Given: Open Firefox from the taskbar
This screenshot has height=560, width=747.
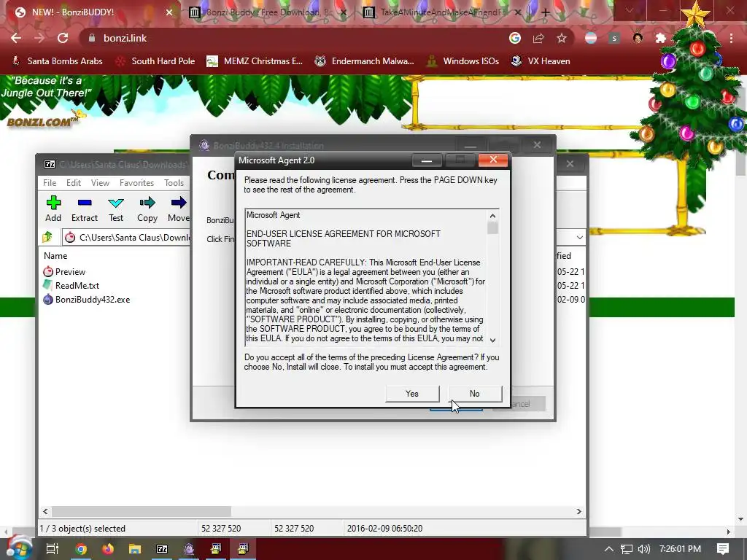Looking at the screenshot, I should [108, 549].
